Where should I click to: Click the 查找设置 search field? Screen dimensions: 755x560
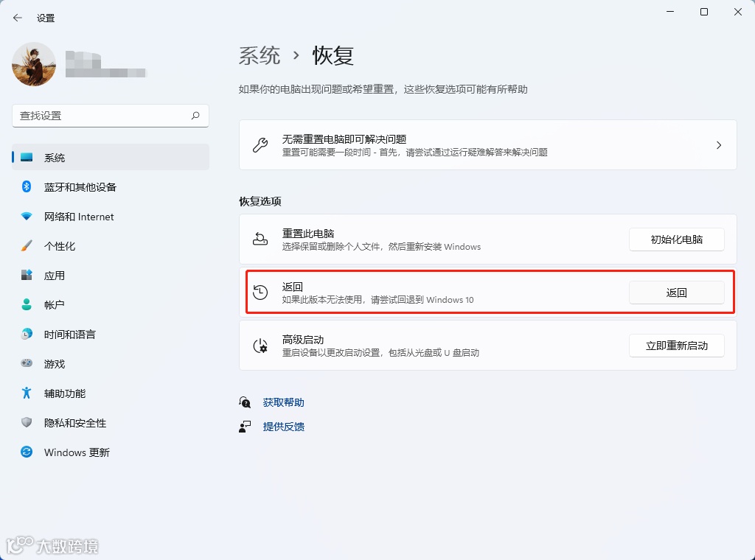pos(111,116)
